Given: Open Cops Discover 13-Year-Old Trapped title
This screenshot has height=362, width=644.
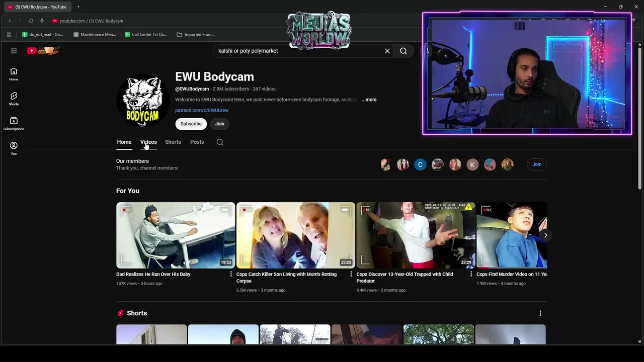Looking at the screenshot, I should (405, 278).
